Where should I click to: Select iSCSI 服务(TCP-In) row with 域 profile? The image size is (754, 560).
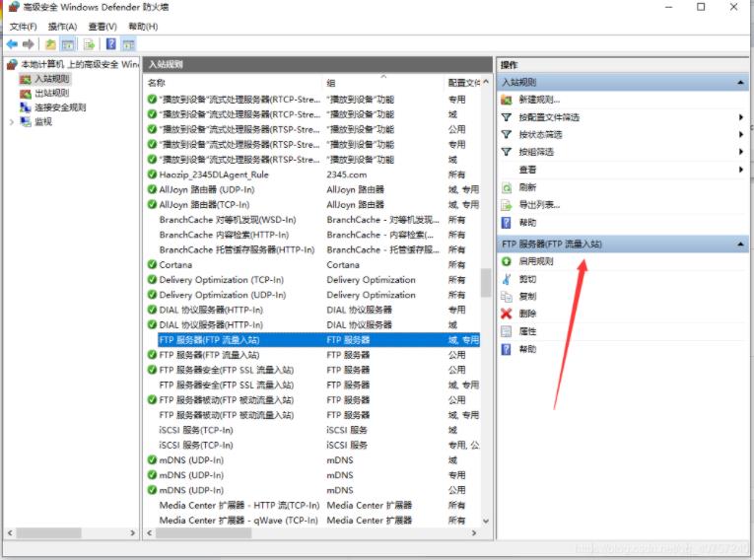196,430
